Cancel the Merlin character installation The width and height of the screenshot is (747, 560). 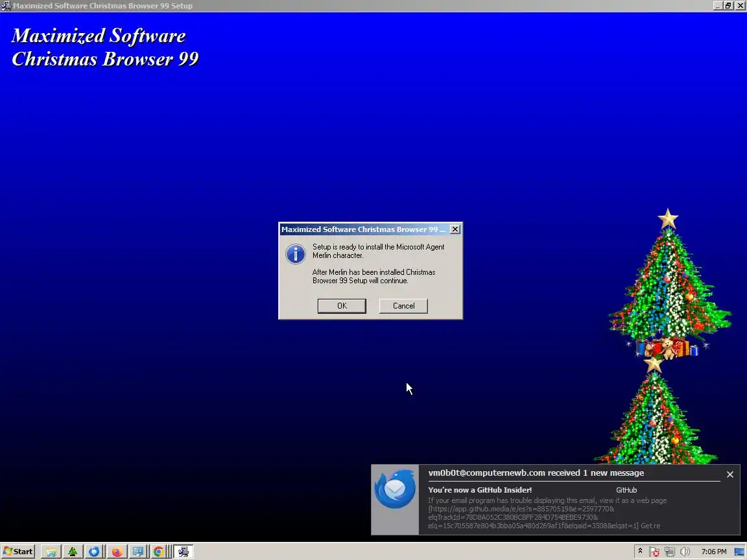pos(403,306)
